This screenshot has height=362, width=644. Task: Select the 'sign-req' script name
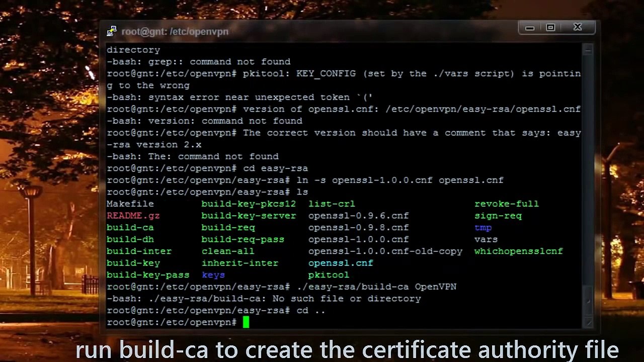point(498,216)
